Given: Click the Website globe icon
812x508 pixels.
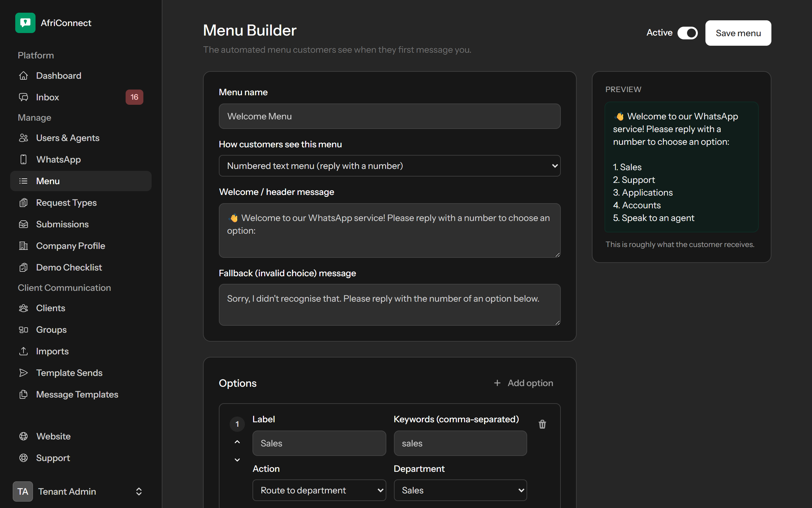Looking at the screenshot, I should tap(23, 436).
